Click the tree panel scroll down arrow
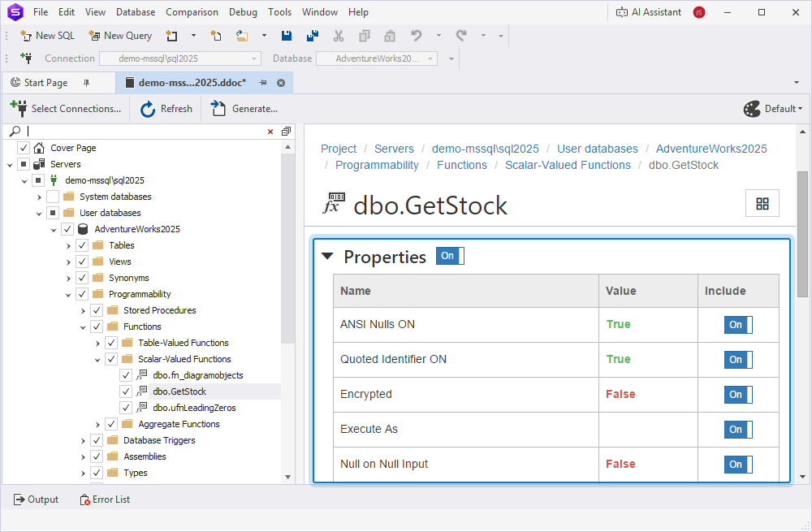The height and width of the screenshot is (532, 812). [288, 477]
